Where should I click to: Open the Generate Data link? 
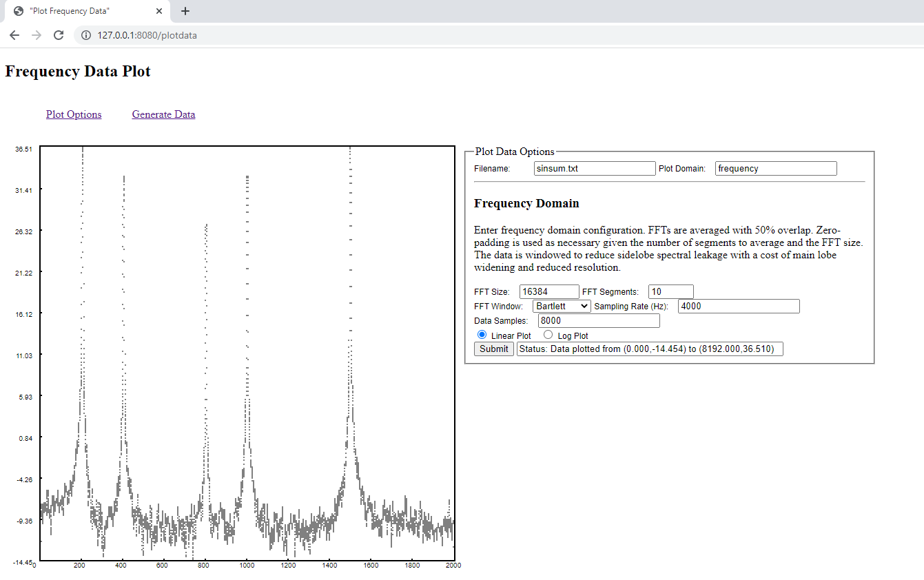click(x=163, y=114)
